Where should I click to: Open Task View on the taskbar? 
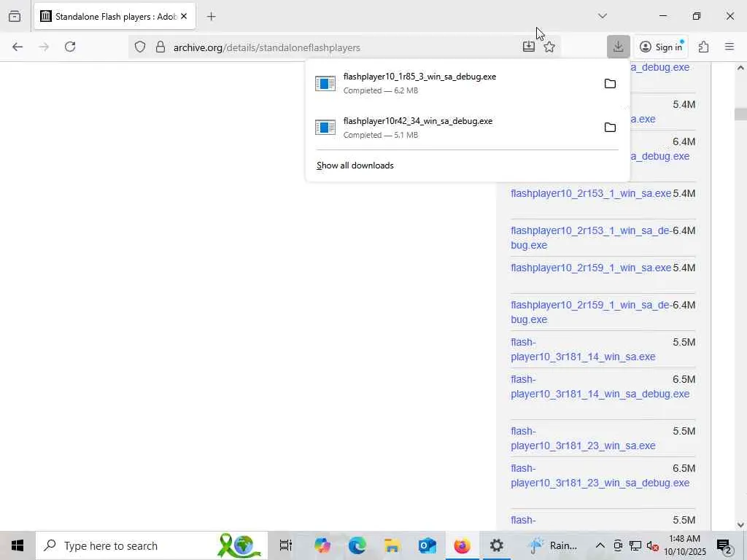pyautogui.click(x=285, y=545)
